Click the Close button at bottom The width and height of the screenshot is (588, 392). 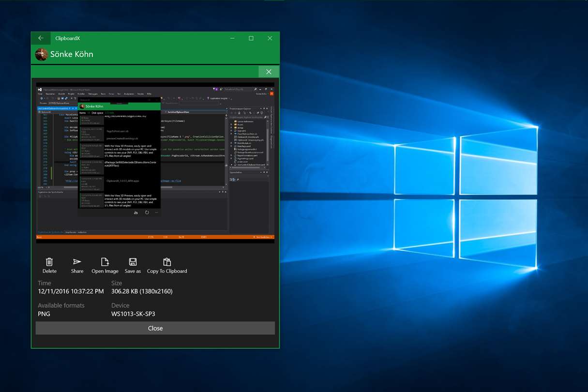click(155, 328)
